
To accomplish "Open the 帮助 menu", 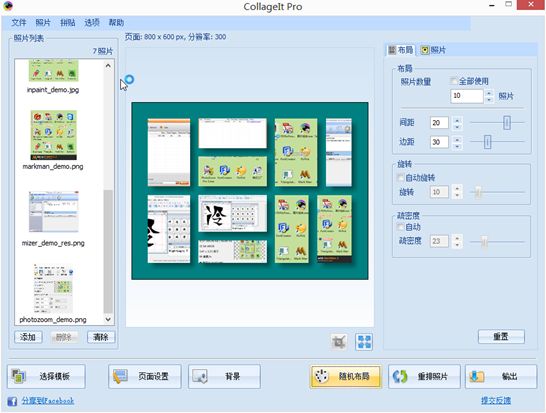I will [116, 23].
